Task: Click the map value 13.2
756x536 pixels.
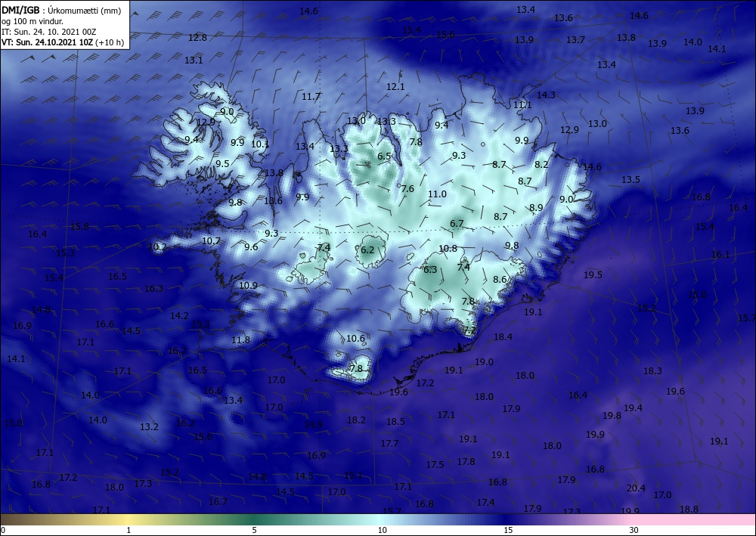Action: 149,426
